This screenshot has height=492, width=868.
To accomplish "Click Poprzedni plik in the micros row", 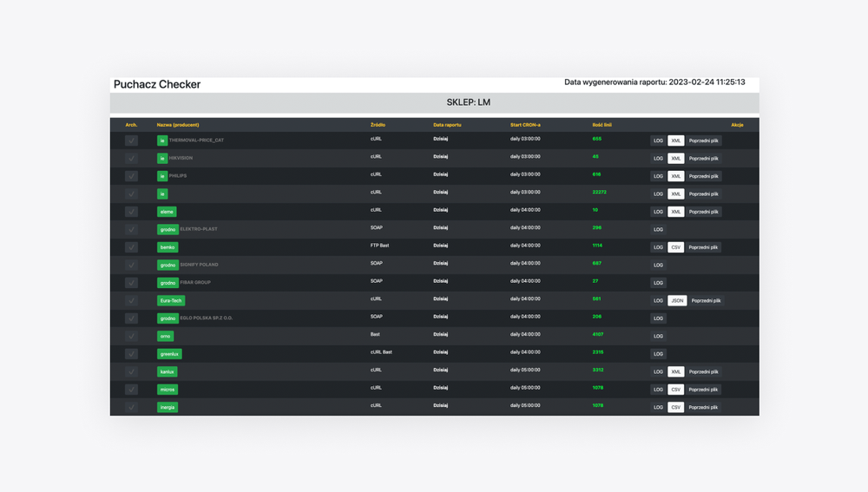I will click(x=703, y=390).
